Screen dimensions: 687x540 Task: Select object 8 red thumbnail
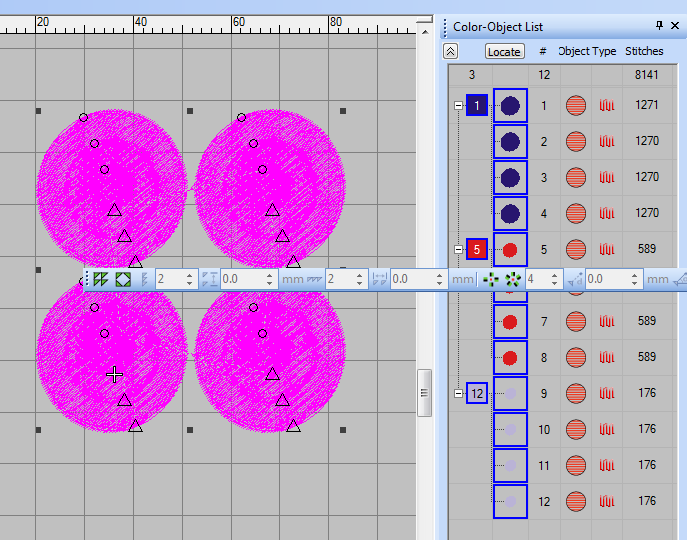510,357
